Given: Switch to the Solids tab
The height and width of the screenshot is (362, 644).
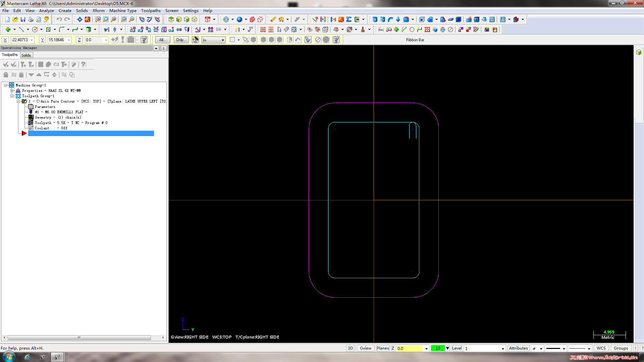Looking at the screenshot, I should [x=26, y=55].
